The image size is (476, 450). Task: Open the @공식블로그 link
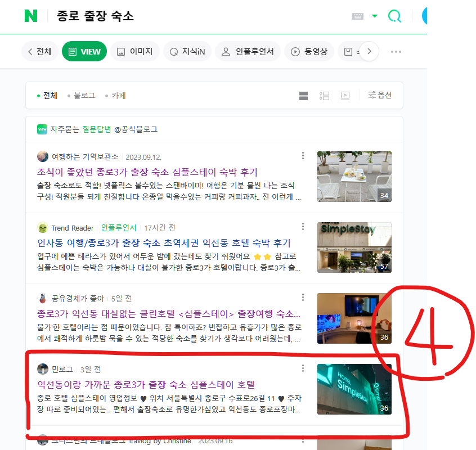pyautogui.click(x=136, y=129)
